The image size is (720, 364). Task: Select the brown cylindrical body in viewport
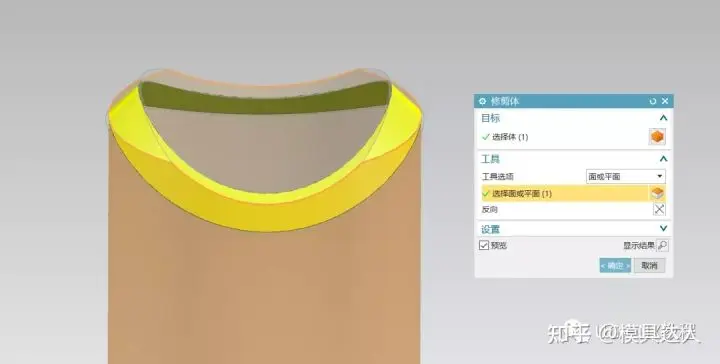(x=264, y=294)
